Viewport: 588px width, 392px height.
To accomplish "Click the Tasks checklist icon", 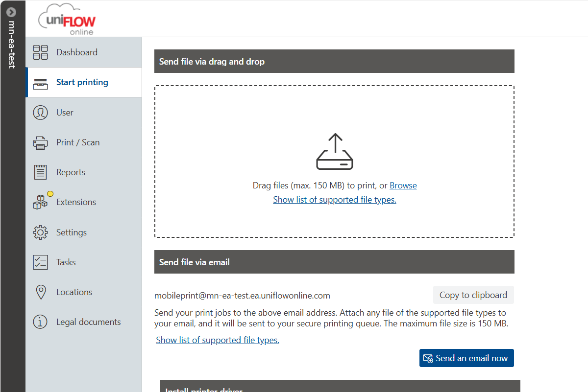I will (x=40, y=262).
